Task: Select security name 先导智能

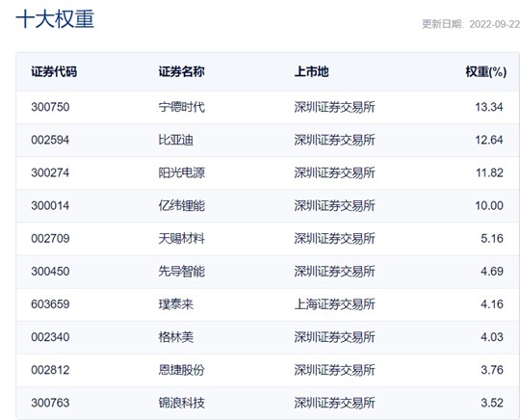Action: click(181, 272)
